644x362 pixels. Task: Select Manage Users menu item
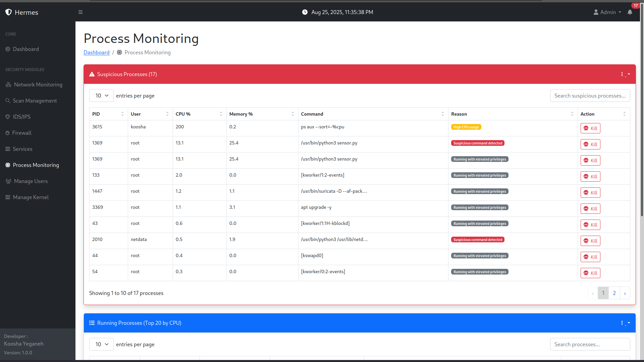coord(31,181)
